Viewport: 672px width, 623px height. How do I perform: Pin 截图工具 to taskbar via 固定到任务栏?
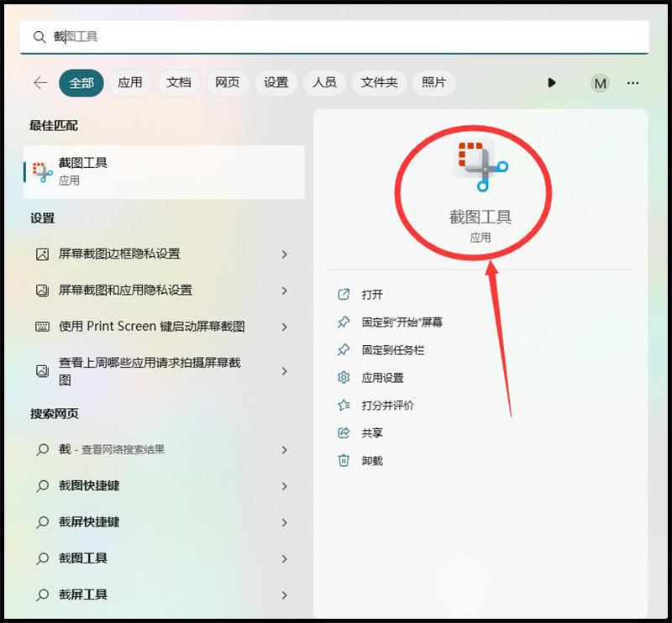[x=344, y=350]
